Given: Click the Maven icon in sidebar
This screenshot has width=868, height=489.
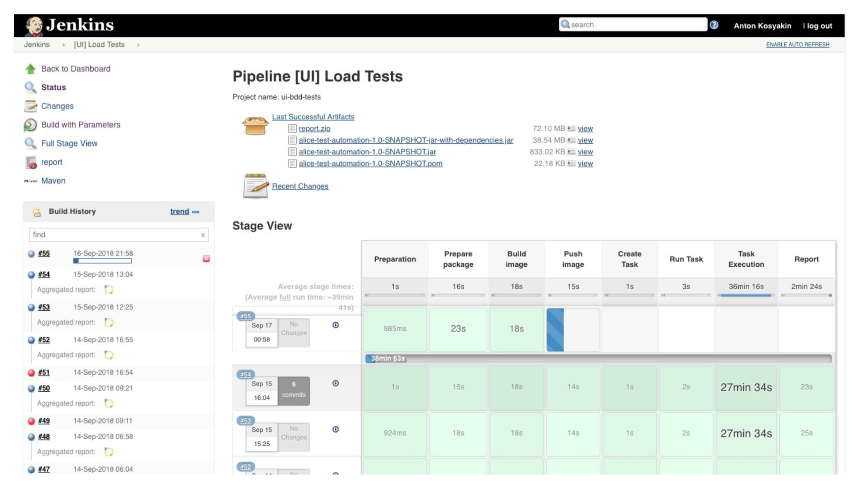Looking at the screenshot, I should pyautogui.click(x=30, y=181).
